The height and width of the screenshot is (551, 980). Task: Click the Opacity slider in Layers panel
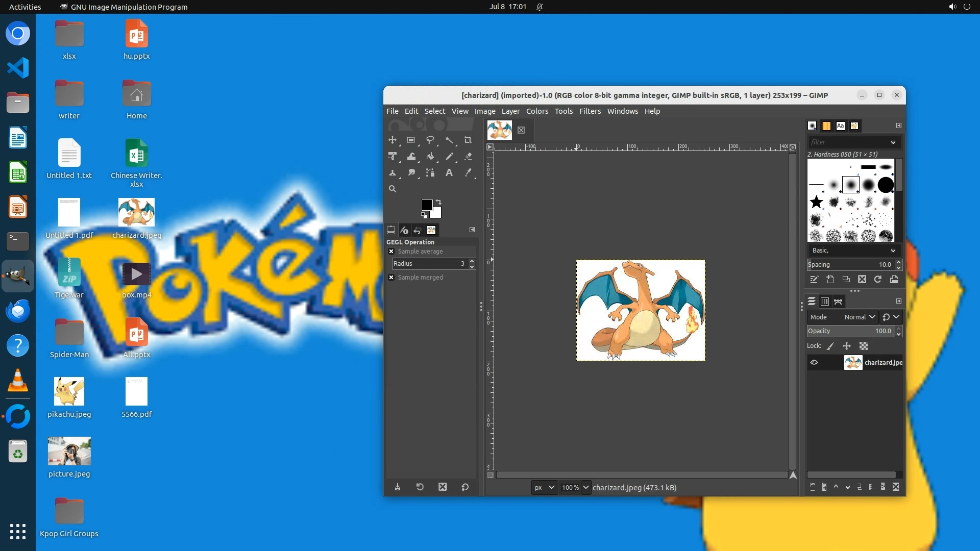click(x=850, y=331)
